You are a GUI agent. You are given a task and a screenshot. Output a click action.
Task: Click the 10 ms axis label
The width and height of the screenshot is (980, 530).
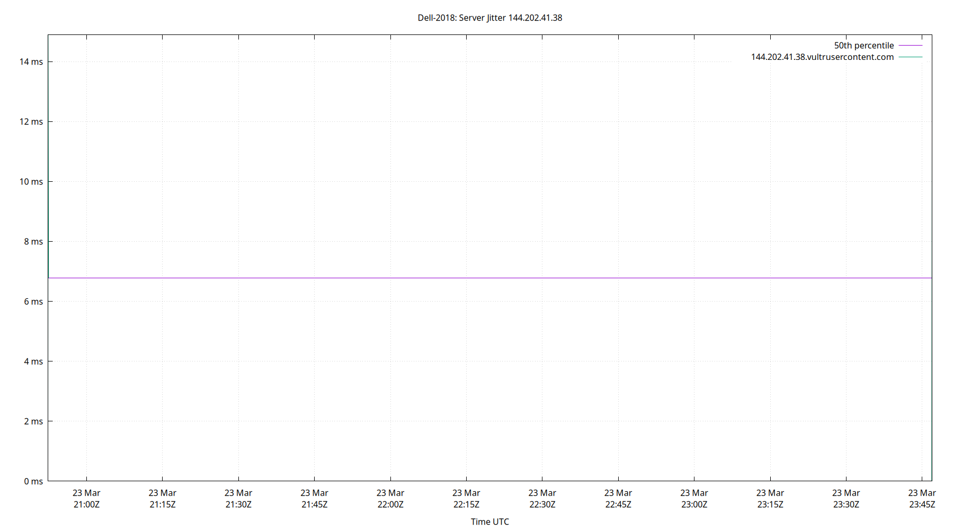(30, 181)
